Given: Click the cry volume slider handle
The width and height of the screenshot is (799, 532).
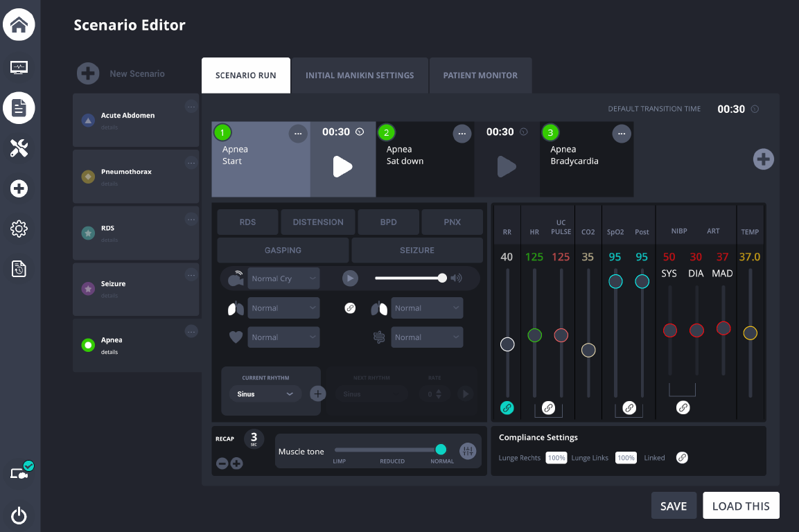Looking at the screenshot, I should pos(442,278).
